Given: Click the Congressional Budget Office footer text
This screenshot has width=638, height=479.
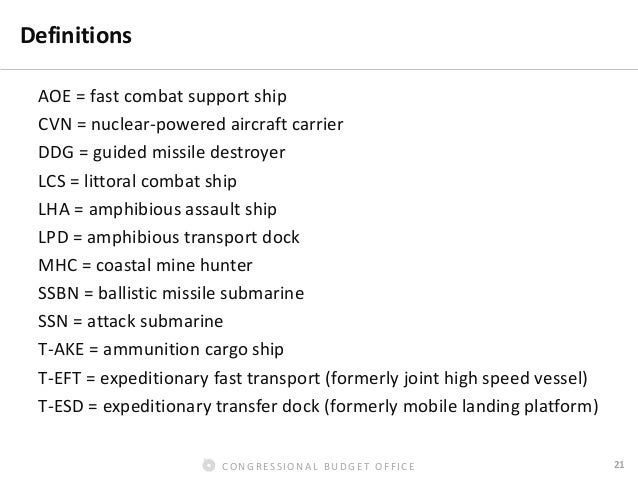Looking at the screenshot, I should pos(317,466).
